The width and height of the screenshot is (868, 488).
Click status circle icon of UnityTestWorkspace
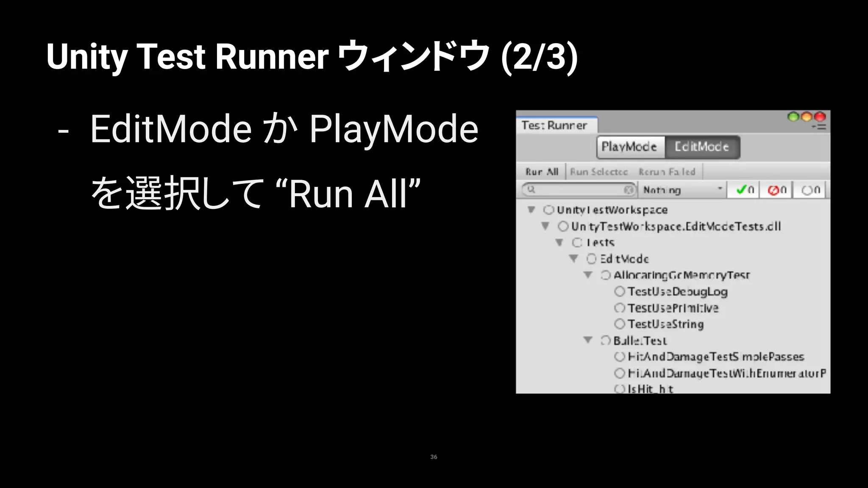[x=549, y=210]
